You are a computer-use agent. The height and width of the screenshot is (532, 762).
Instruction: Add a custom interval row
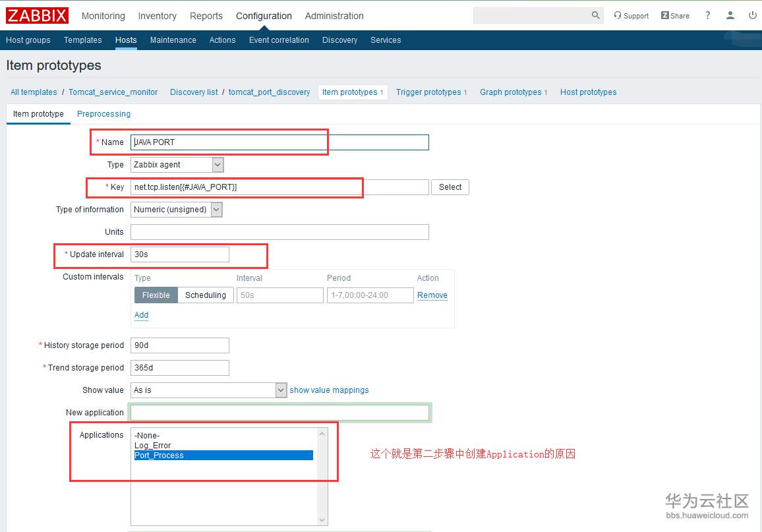(142, 315)
